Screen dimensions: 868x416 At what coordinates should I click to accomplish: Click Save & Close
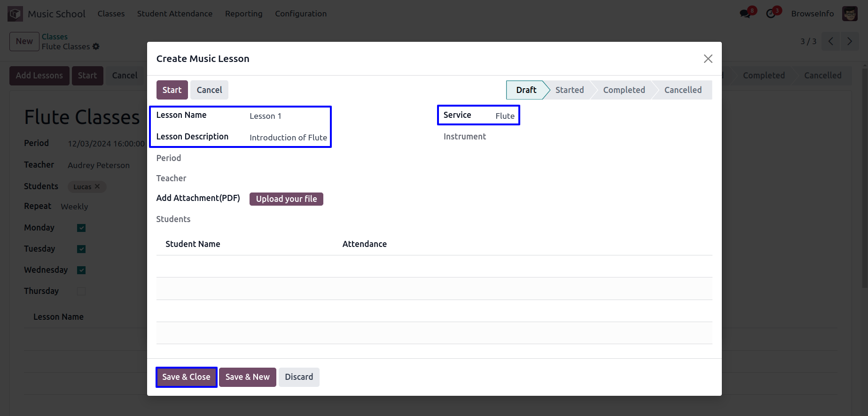pyautogui.click(x=186, y=377)
